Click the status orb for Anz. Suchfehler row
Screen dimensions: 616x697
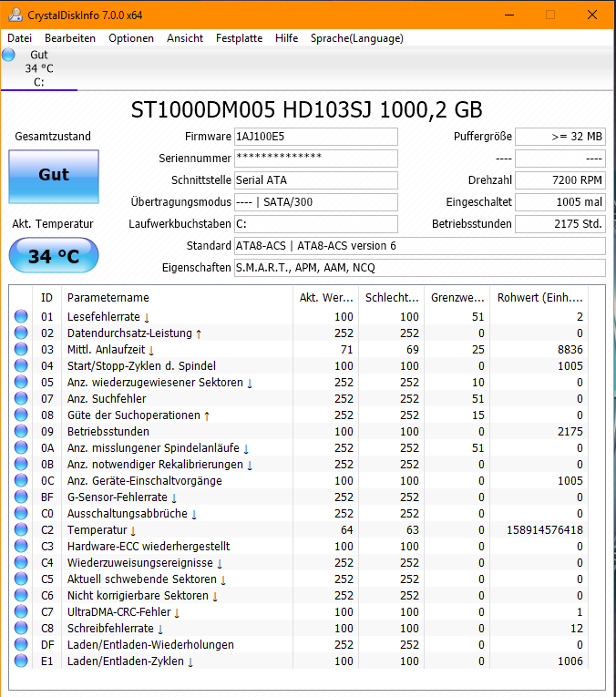click(x=21, y=398)
